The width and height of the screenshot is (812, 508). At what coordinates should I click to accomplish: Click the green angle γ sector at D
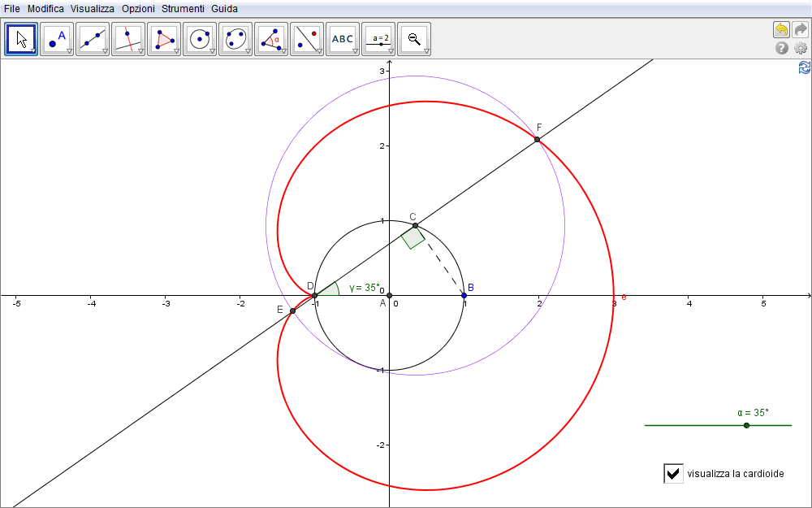pyautogui.click(x=330, y=291)
